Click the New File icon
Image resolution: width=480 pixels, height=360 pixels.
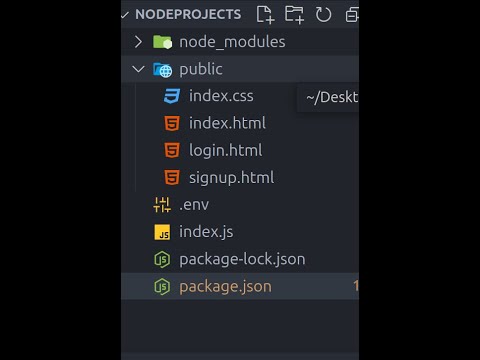click(265, 15)
